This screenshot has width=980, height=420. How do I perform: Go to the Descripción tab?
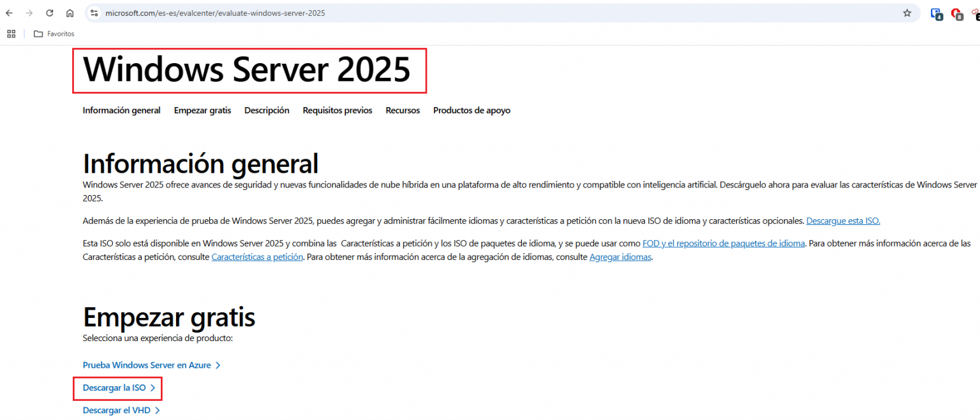point(267,110)
